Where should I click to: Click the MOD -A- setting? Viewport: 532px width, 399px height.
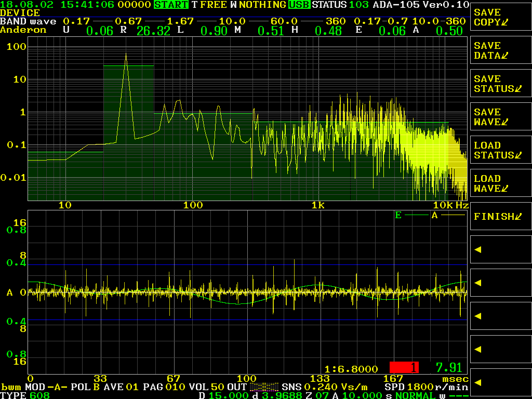coord(46,387)
